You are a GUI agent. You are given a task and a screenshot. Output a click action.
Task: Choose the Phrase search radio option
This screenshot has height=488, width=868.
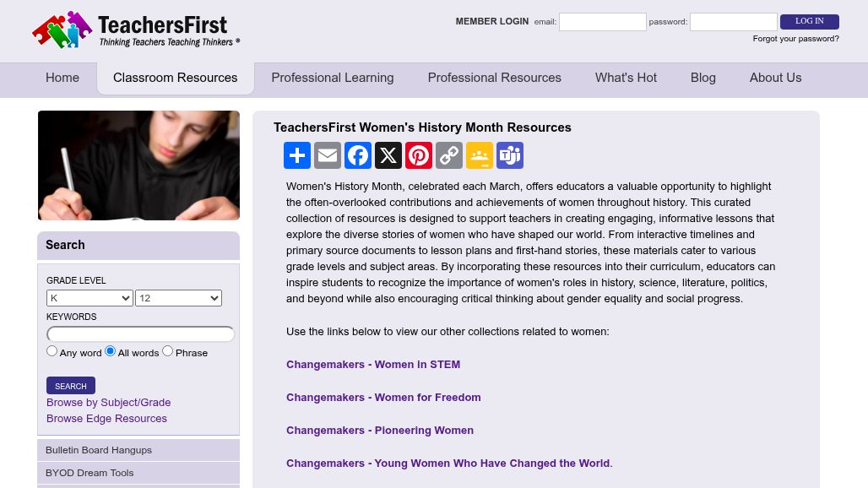(x=167, y=351)
